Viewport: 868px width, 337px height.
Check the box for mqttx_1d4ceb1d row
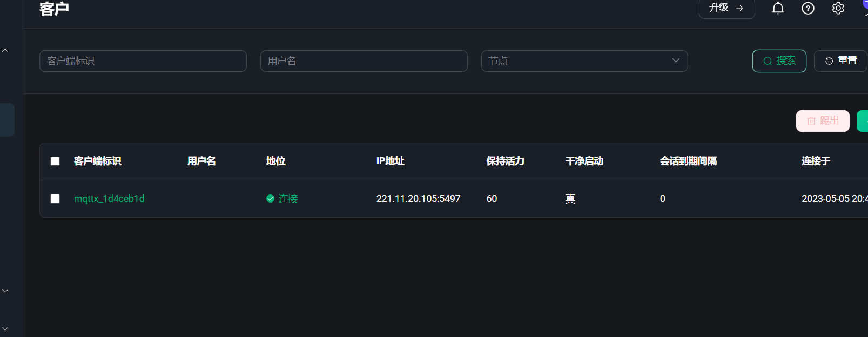coord(55,199)
